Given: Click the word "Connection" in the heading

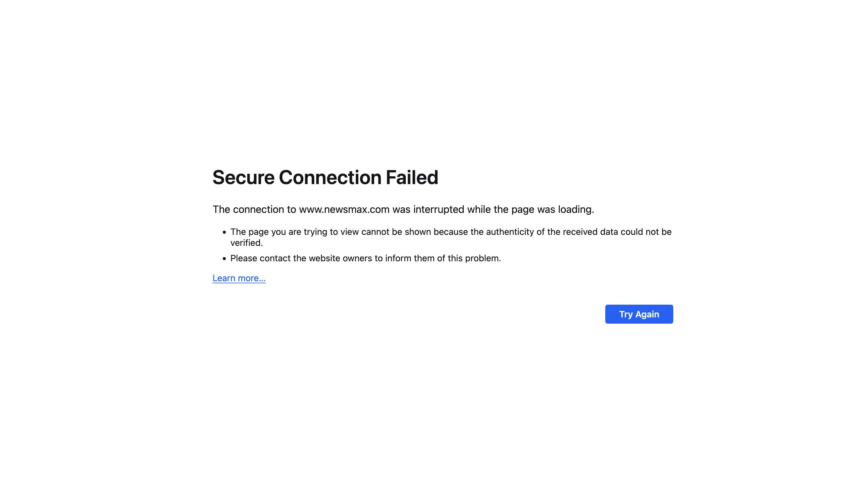Looking at the screenshot, I should 330,178.
